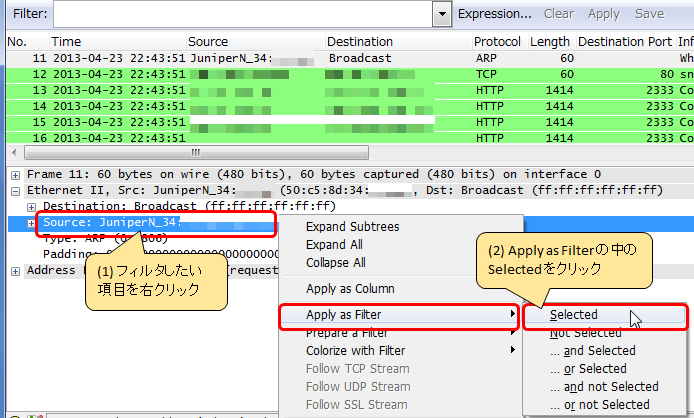Expand the Frame 11 tree node
The image size is (694, 418).
(16, 174)
